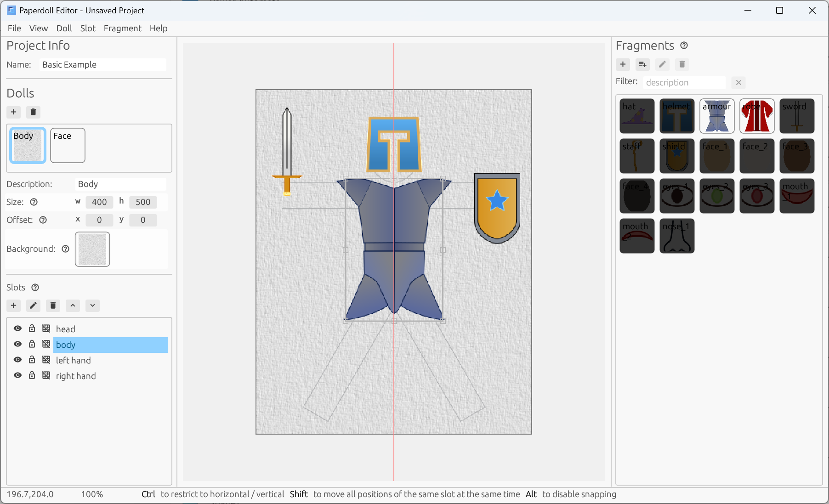Open the Slot menu
Image resolution: width=829 pixels, height=504 pixels.
[88, 28]
